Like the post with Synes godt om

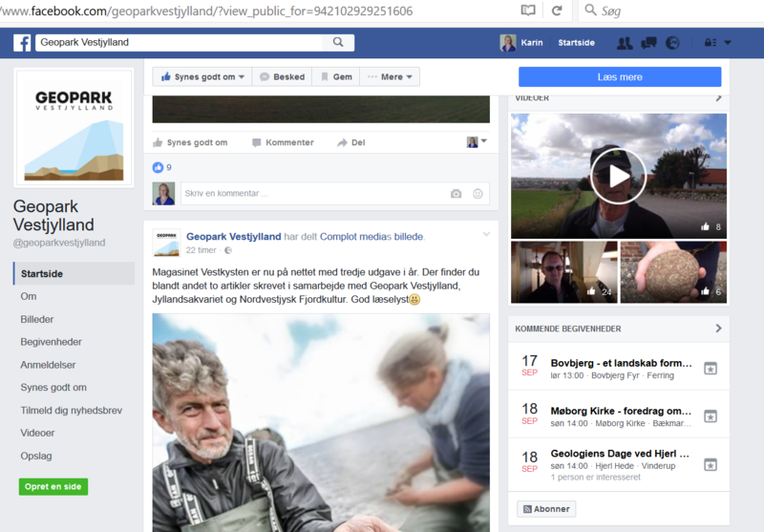pos(190,142)
